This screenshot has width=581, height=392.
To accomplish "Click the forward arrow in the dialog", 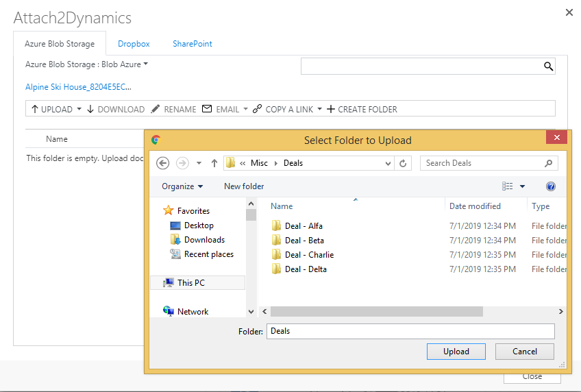I will click(182, 163).
